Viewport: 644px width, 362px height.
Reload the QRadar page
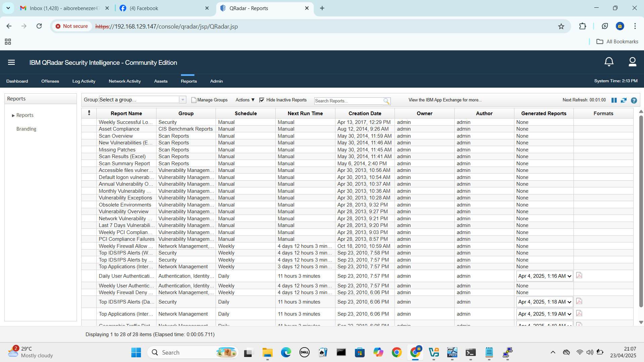point(39,26)
